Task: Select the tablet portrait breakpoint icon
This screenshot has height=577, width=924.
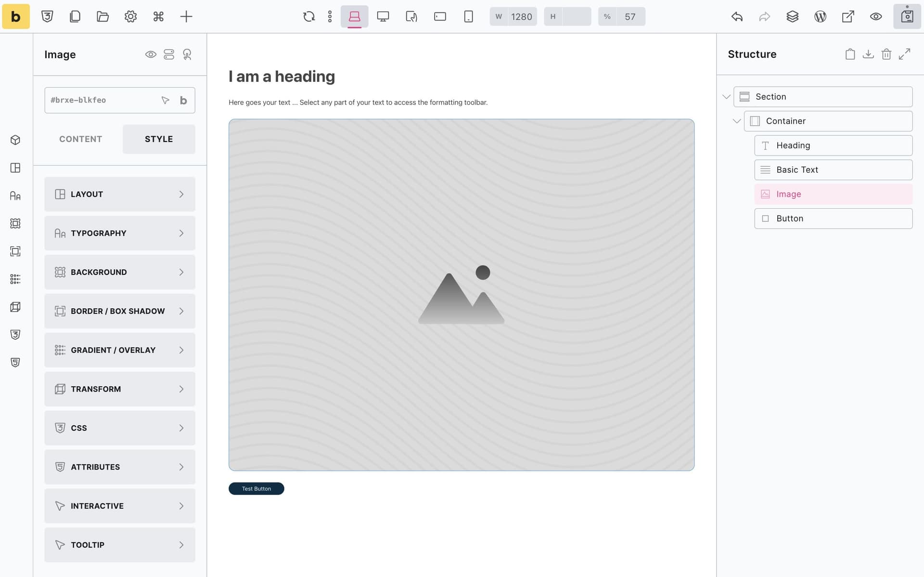Action: pyautogui.click(x=411, y=16)
